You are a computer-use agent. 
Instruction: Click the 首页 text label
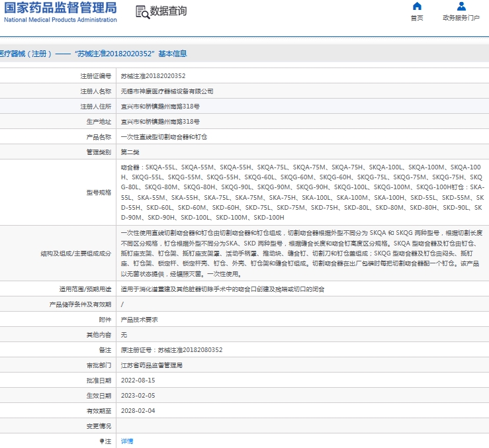[417, 18]
